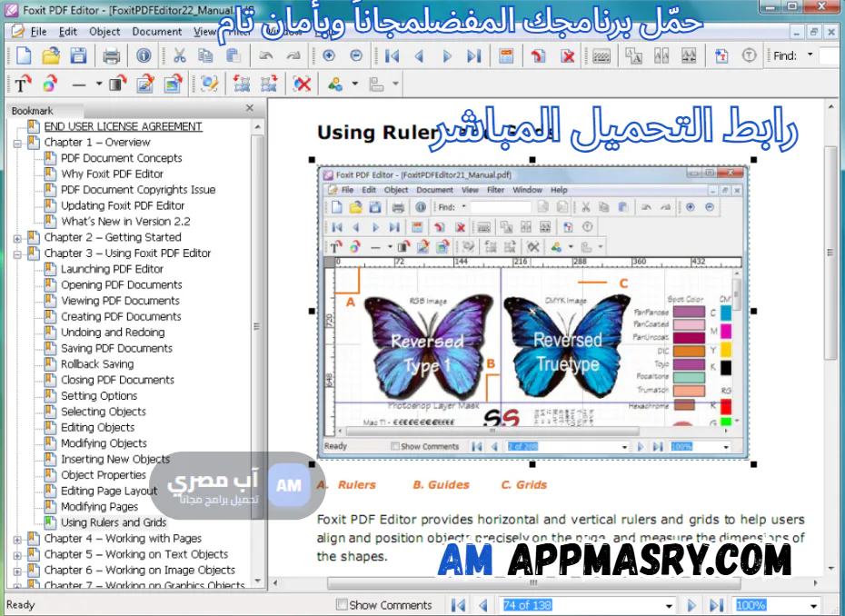Click the red X delete object icon
The height and width of the screenshot is (616, 845).
click(x=303, y=84)
